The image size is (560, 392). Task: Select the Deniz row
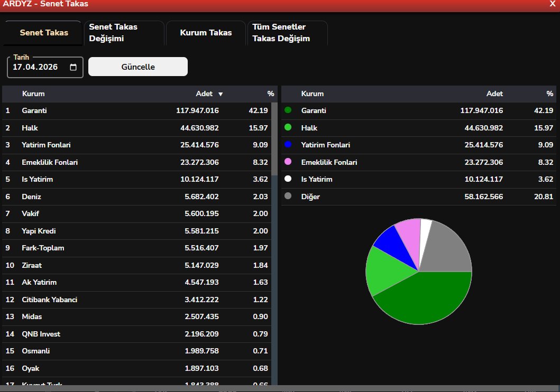(x=136, y=197)
